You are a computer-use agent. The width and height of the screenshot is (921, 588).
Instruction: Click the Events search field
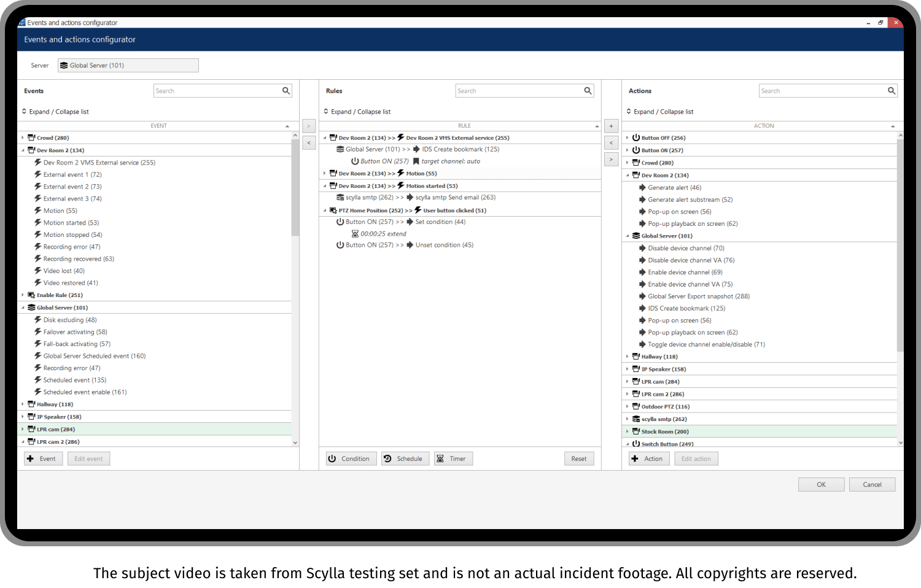click(x=217, y=91)
